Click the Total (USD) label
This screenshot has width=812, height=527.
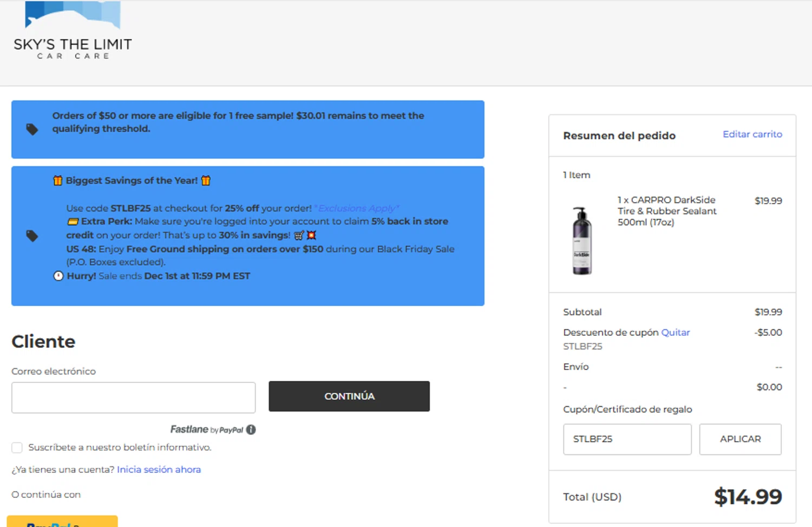(x=592, y=497)
